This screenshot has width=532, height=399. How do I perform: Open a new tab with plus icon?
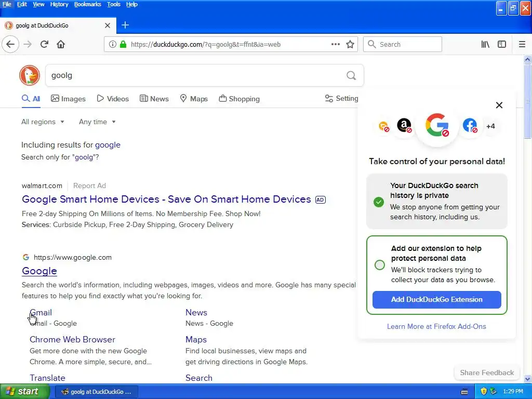pyautogui.click(x=125, y=25)
